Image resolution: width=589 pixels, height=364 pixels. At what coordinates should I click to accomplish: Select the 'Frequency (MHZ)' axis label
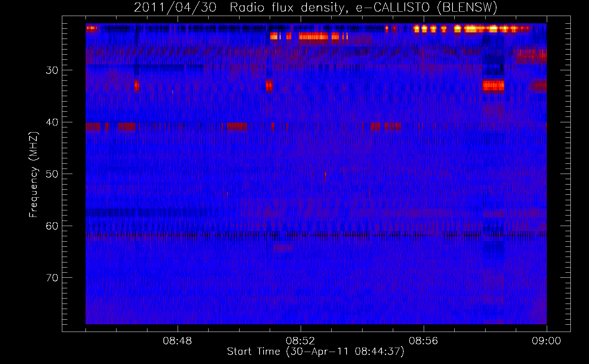[33, 174]
